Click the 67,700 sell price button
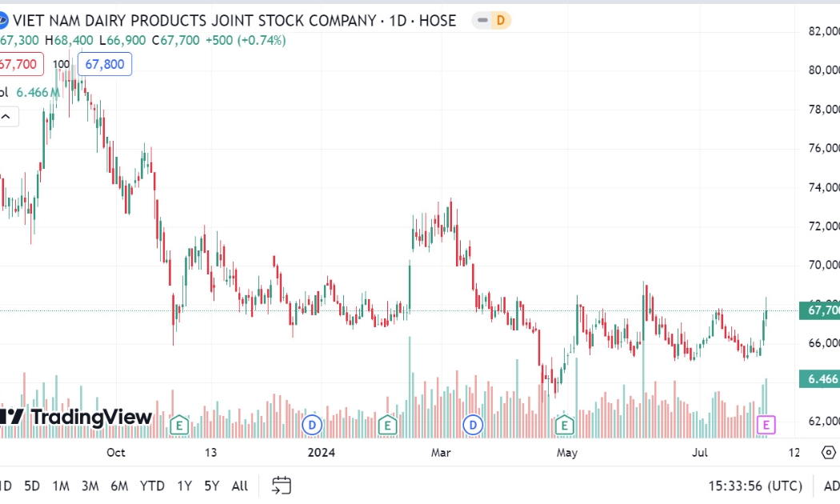The image size is (840, 504). pyautogui.click(x=20, y=64)
